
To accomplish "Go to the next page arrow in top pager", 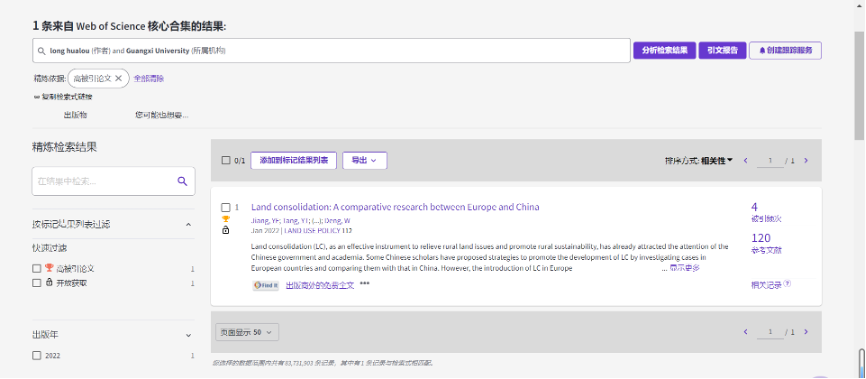I will tap(806, 161).
